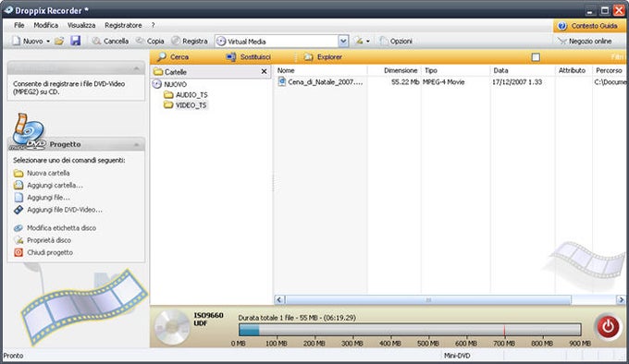Click the Nuovo new project icon
The height and width of the screenshot is (364, 629).
tap(16, 41)
